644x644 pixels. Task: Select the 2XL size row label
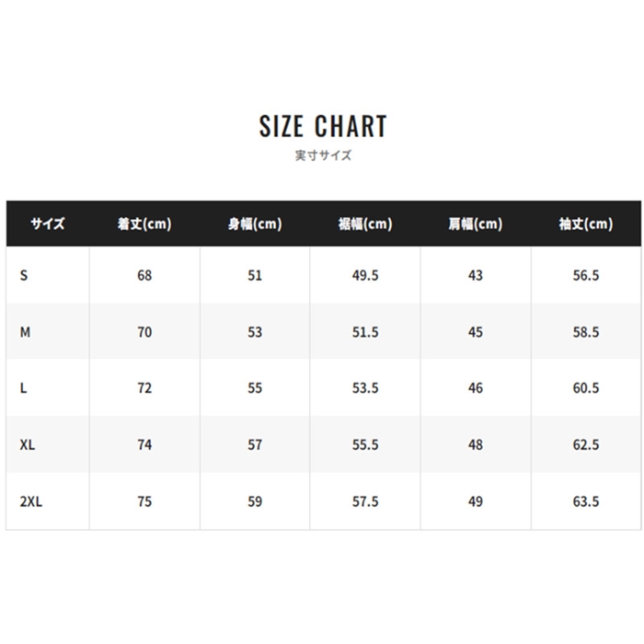click(x=30, y=501)
